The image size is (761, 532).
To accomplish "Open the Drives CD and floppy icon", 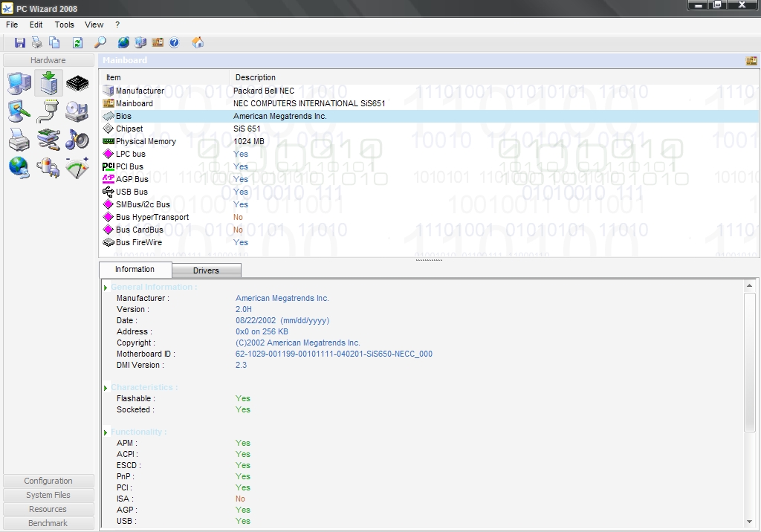I will point(77,111).
